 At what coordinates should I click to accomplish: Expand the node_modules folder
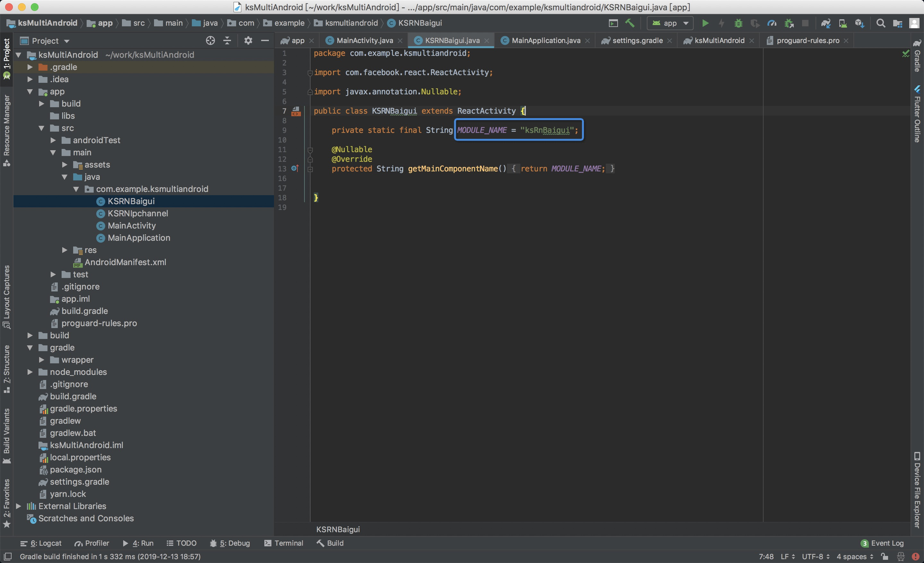[x=30, y=372]
